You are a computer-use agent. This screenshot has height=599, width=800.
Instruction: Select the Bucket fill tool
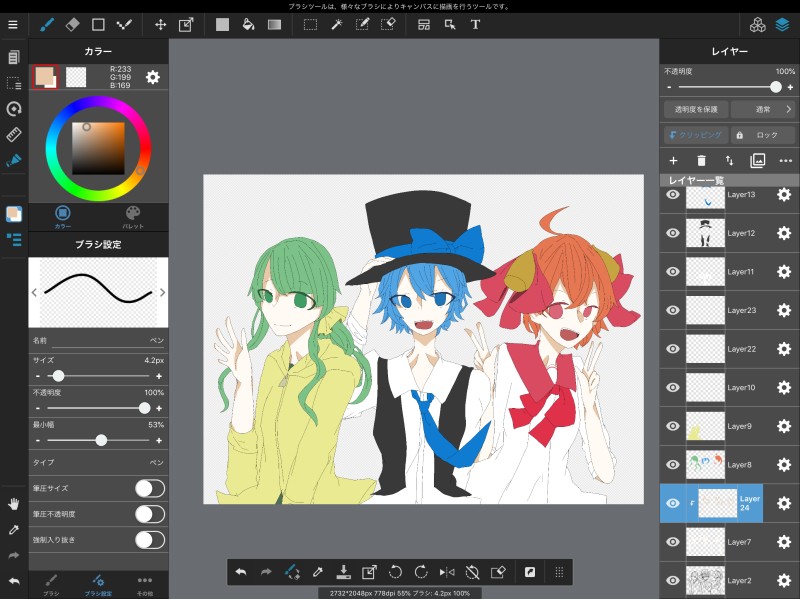[248, 24]
